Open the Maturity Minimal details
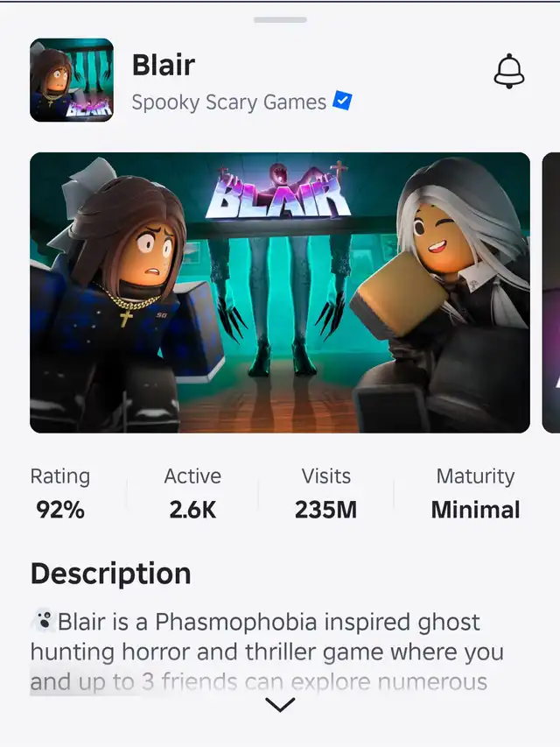The height and width of the screenshot is (747, 560). [x=475, y=494]
